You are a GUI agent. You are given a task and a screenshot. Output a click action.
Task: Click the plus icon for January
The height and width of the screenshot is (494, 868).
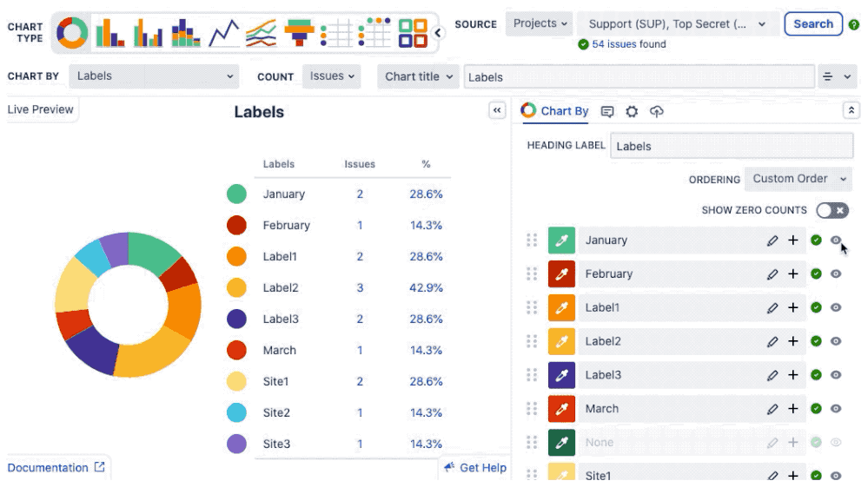[x=793, y=240]
